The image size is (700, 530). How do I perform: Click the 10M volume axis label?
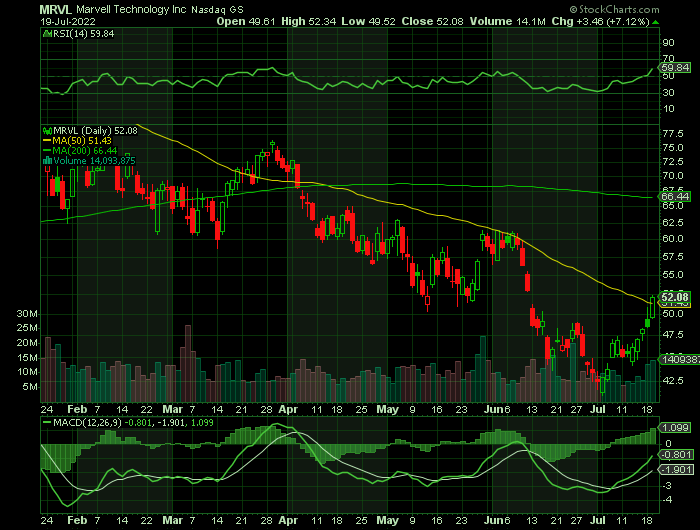(27, 372)
